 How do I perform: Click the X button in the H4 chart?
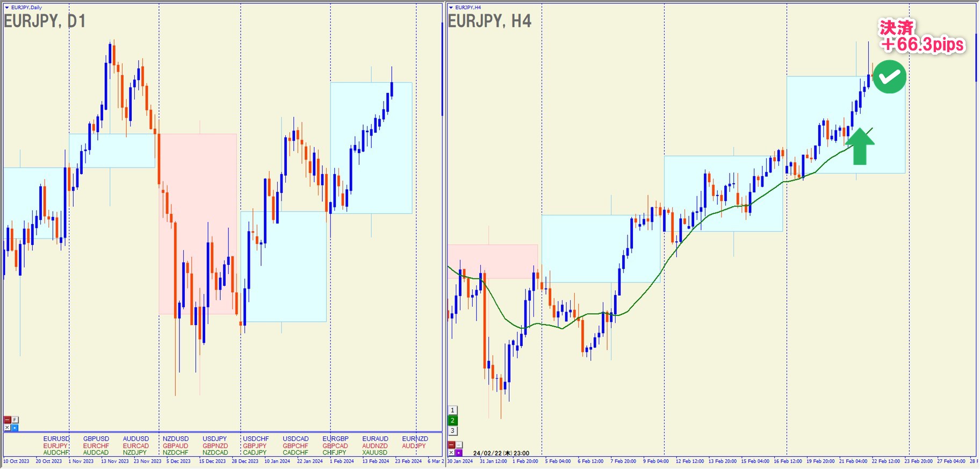451,453
